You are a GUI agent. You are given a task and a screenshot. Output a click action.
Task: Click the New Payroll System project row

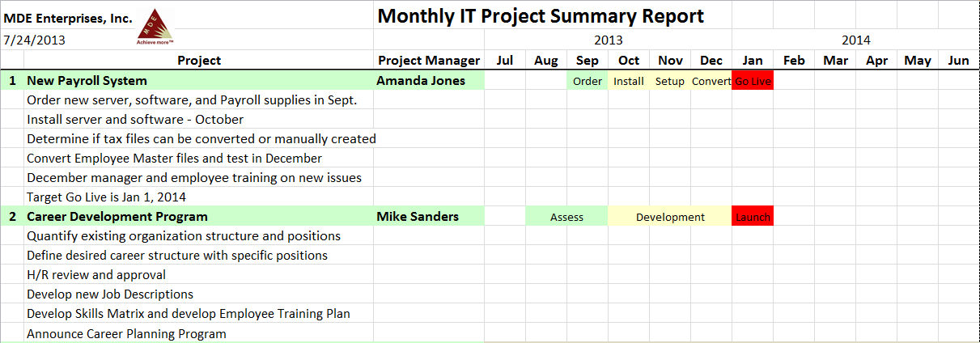pos(87,81)
